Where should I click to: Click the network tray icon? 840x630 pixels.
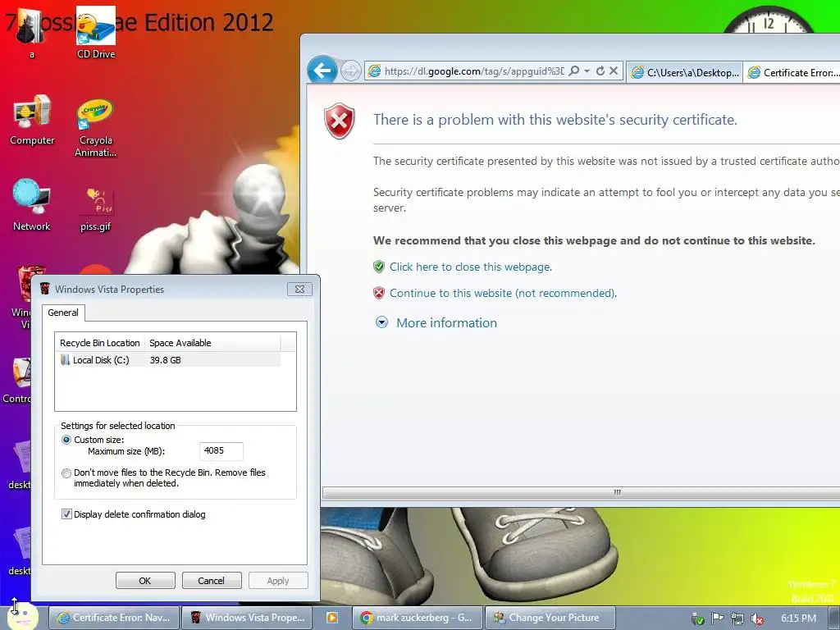pos(737,619)
